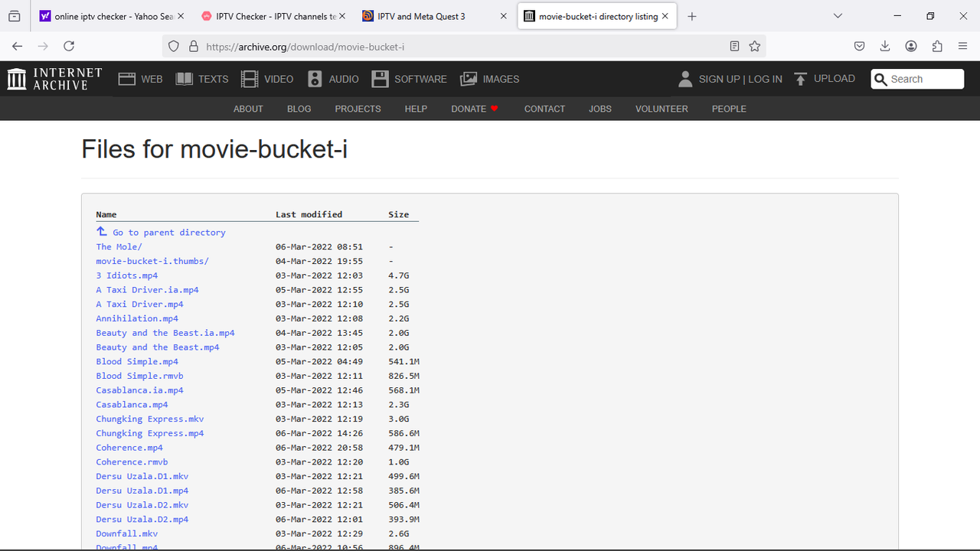The width and height of the screenshot is (980, 551).
Task: Open the JOBS menu item
Action: [600, 109]
